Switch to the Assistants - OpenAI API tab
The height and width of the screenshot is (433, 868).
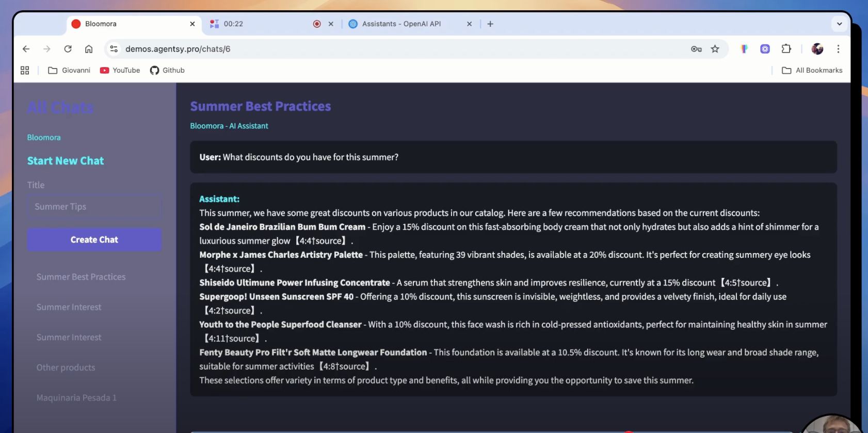pyautogui.click(x=410, y=24)
